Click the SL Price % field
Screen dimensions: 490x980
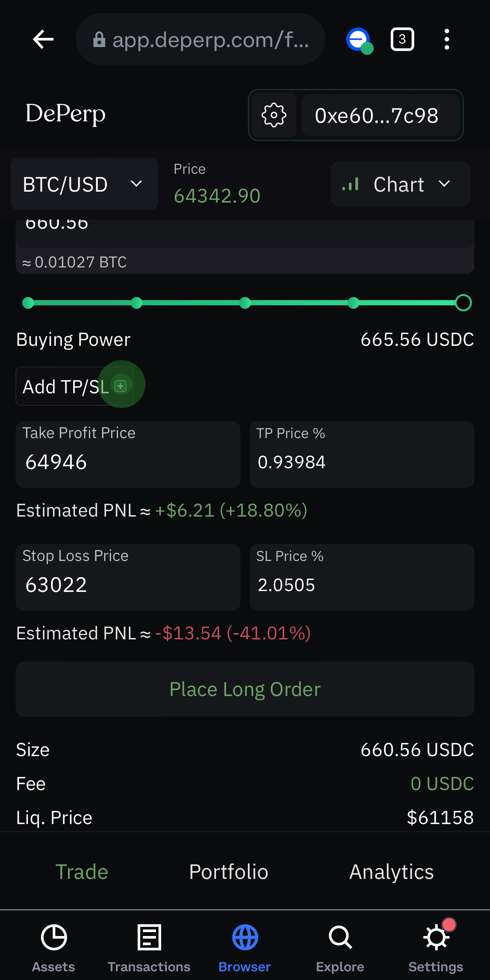coord(362,577)
